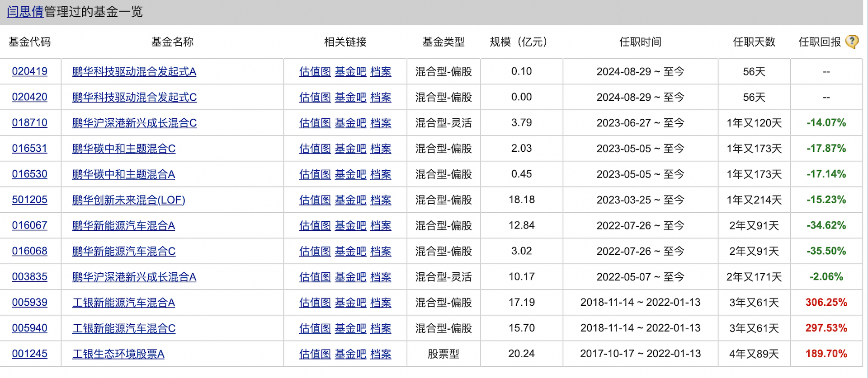Open 基金吧 for 鹏华碳中和主题混合C
This screenshot has height=378, width=868.
click(350, 149)
